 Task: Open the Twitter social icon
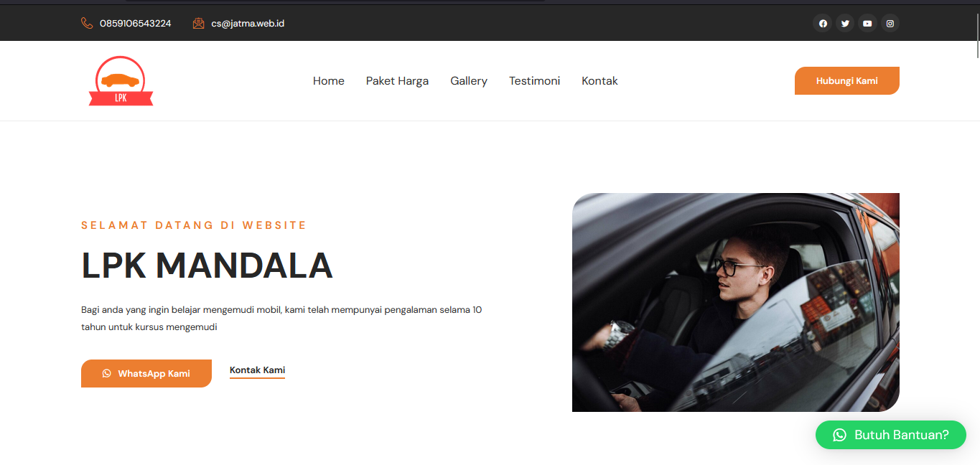click(845, 24)
